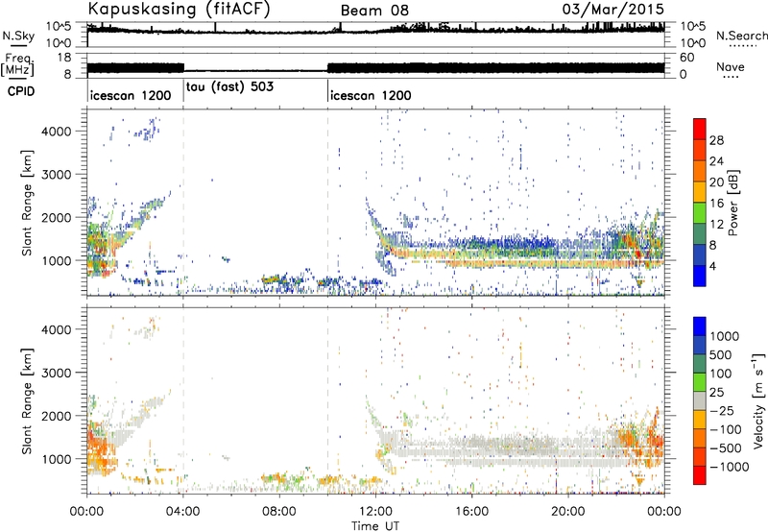Click the 'CPID' row label
This screenshot has width=768, height=532.
[21, 91]
